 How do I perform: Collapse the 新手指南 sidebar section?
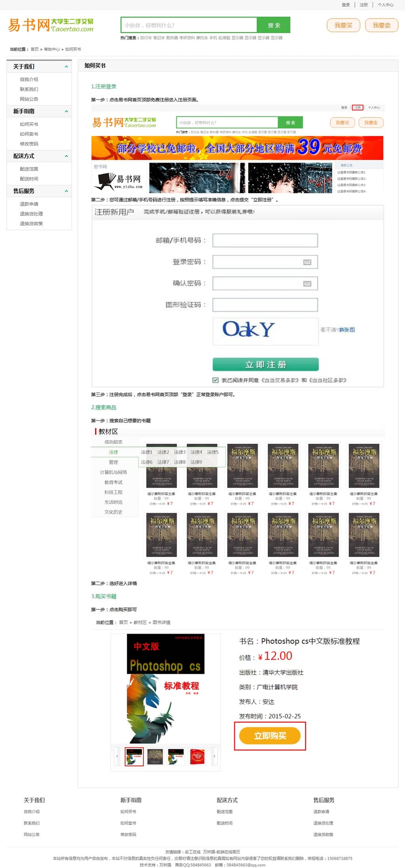coord(66,111)
